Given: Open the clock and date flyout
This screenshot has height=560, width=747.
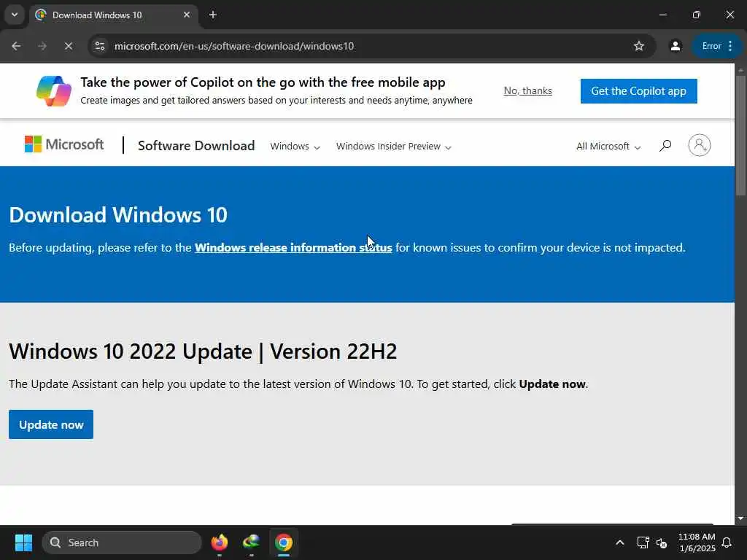Looking at the screenshot, I should (x=697, y=542).
